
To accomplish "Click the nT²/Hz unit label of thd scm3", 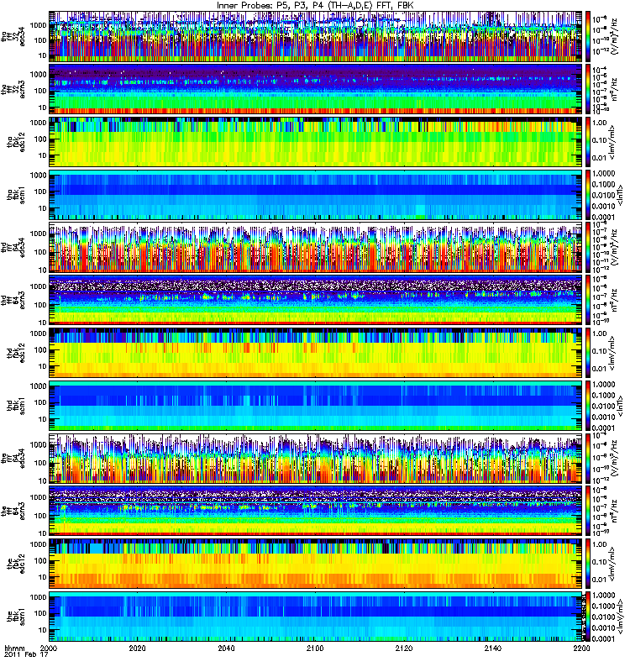I will point(614,300).
